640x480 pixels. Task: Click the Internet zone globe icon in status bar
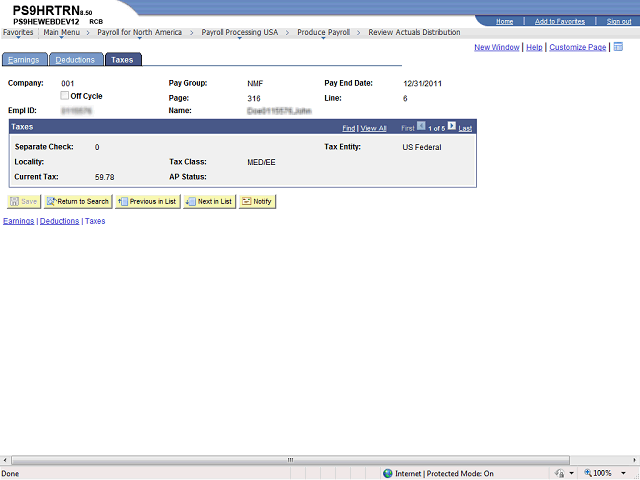(x=388, y=473)
